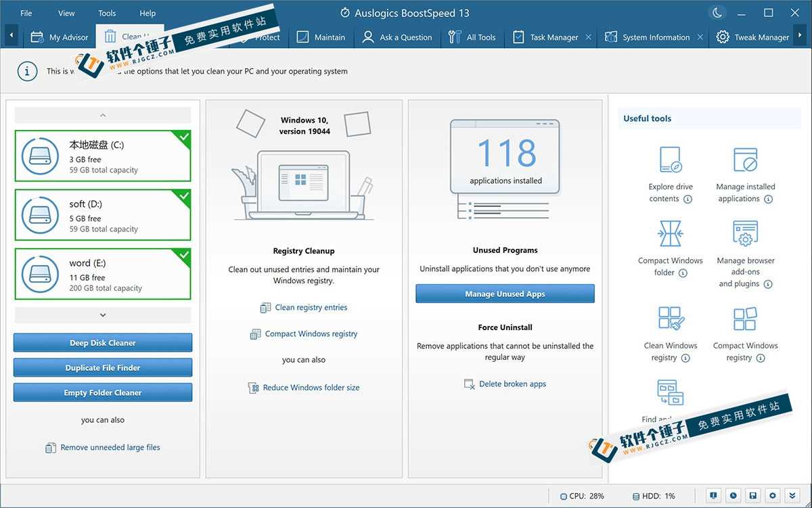Image resolution: width=812 pixels, height=508 pixels.
Task: Click info icon beside Compact Windows folder
Action: coord(683,273)
